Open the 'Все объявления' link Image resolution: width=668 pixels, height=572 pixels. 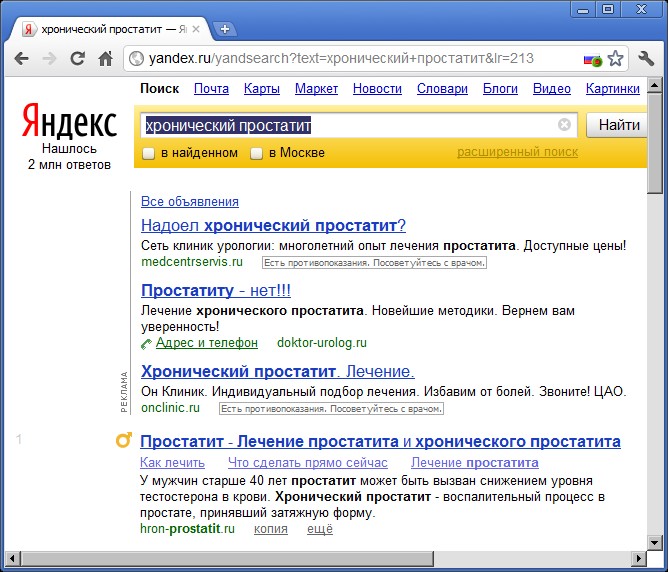(x=190, y=201)
